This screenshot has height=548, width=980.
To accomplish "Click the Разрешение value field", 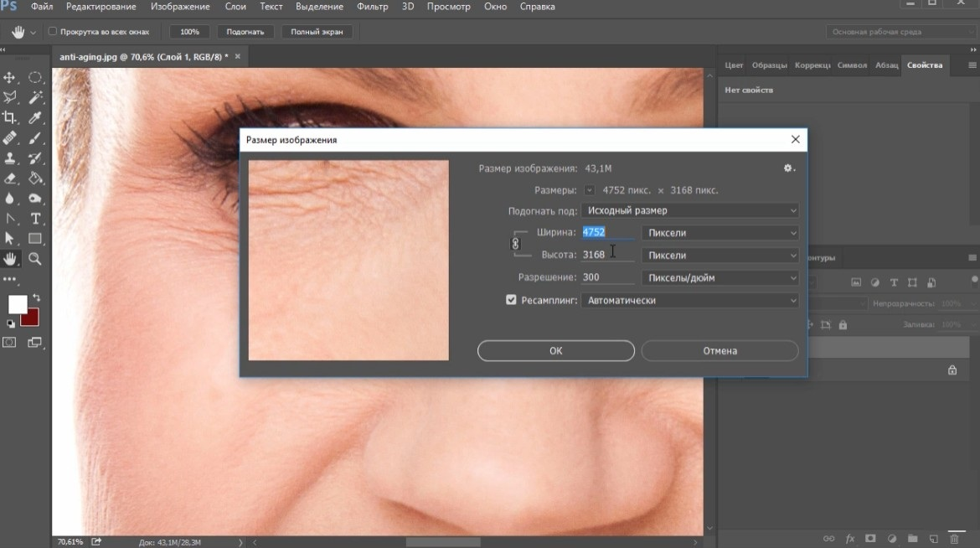I will [x=607, y=277].
